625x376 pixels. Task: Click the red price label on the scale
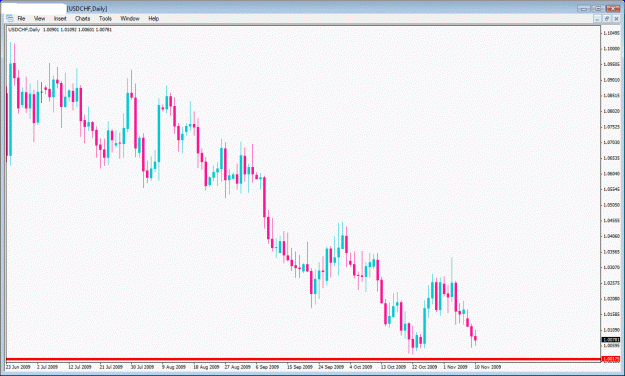tap(611, 359)
